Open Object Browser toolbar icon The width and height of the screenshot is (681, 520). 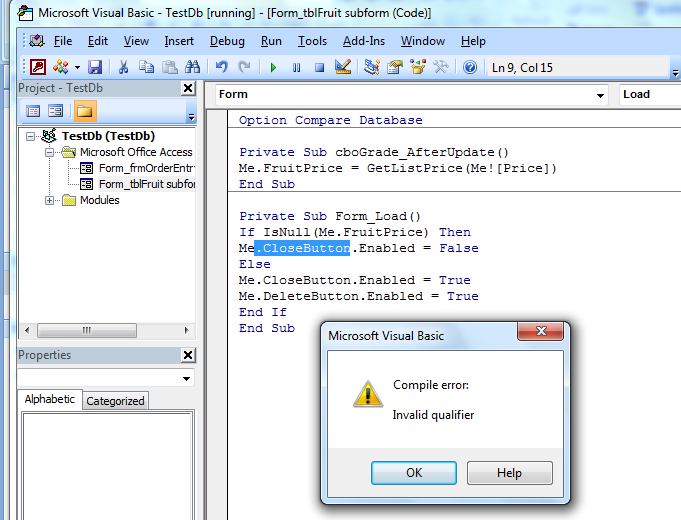click(x=418, y=67)
